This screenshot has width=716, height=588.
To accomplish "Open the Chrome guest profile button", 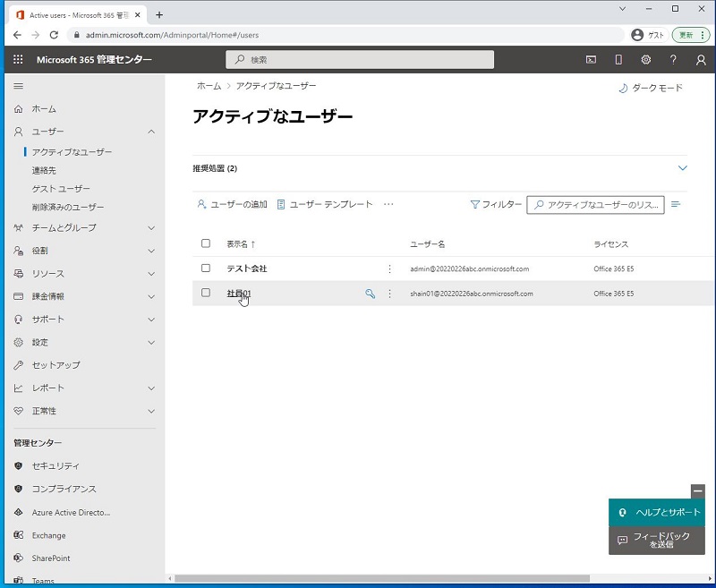I will tap(650, 35).
